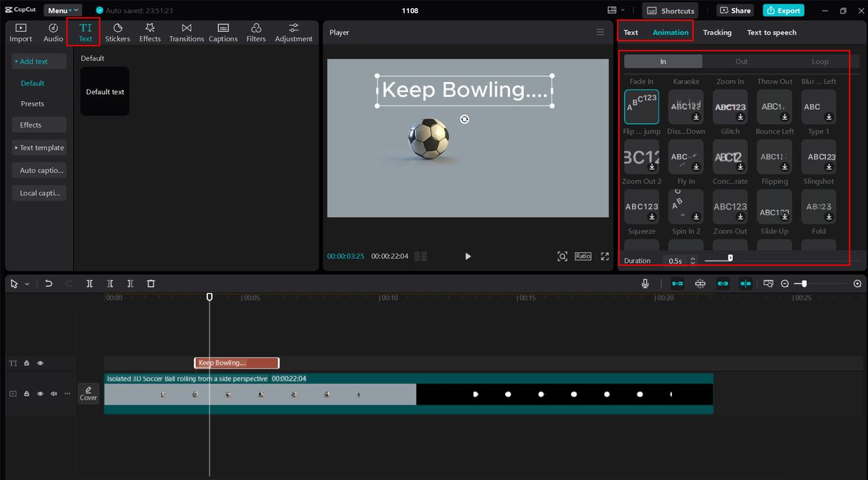
Task: Mute the video track audio
Action: click(x=54, y=393)
